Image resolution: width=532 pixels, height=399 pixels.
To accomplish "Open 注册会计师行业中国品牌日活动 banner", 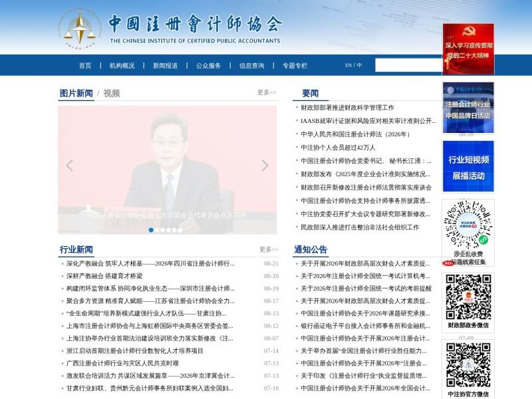I will pos(468,108).
